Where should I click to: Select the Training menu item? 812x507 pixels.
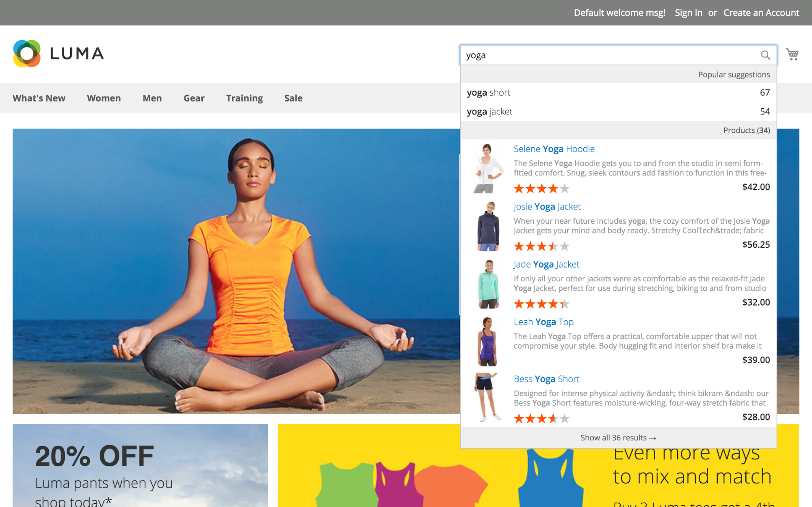coord(245,98)
